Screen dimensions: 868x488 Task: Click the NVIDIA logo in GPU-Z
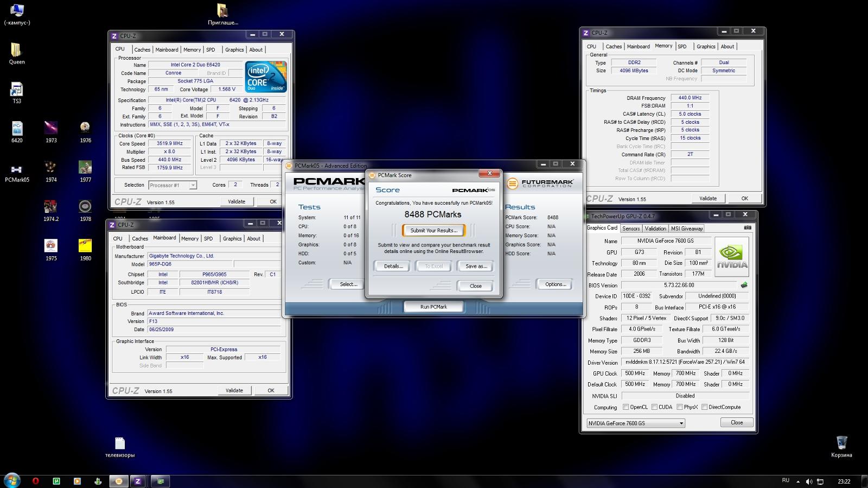tap(732, 256)
